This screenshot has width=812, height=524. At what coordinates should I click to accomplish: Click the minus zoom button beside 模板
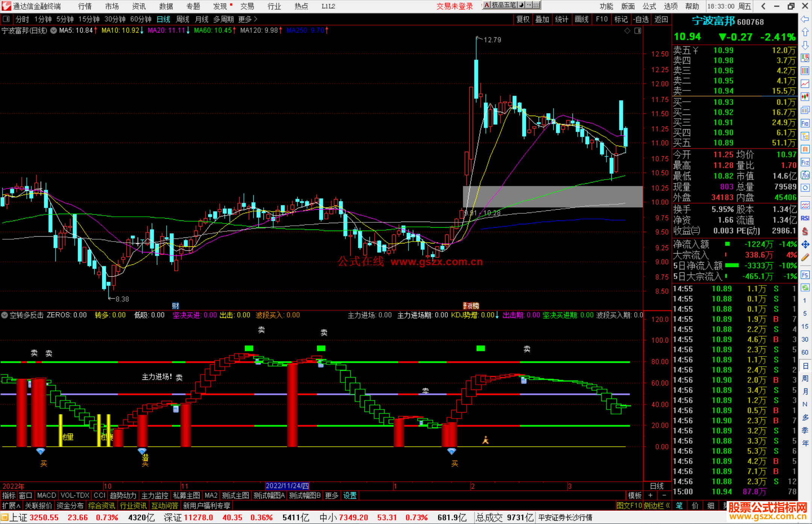pyautogui.click(x=664, y=495)
